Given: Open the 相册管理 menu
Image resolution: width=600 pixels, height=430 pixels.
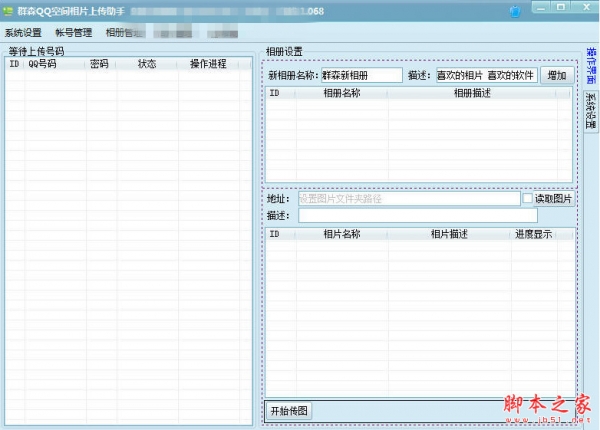Looking at the screenshot, I should 124,33.
